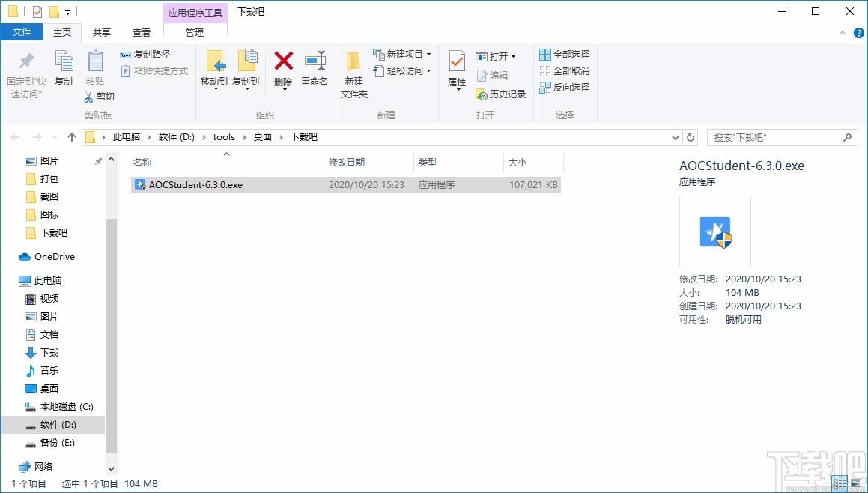Click the Up arrow navigation button

(x=71, y=137)
